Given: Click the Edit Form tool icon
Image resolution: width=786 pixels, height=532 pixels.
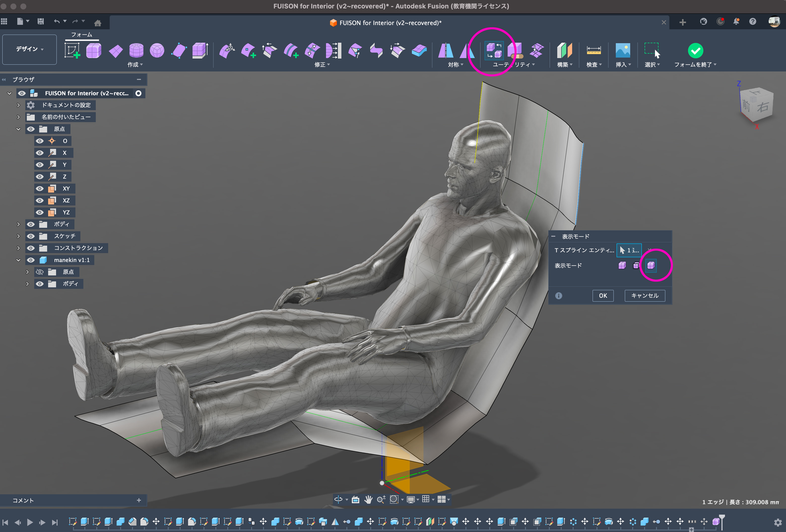Looking at the screenshot, I should coord(227,51).
